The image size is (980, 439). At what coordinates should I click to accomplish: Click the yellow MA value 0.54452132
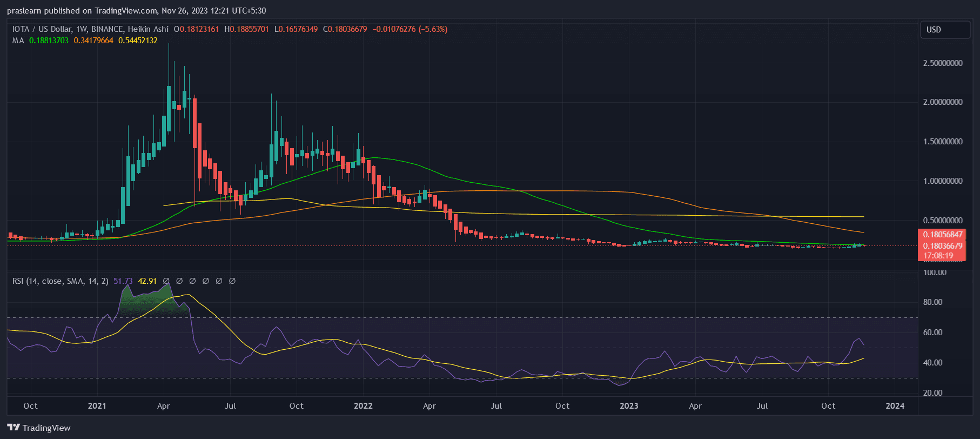coord(138,41)
